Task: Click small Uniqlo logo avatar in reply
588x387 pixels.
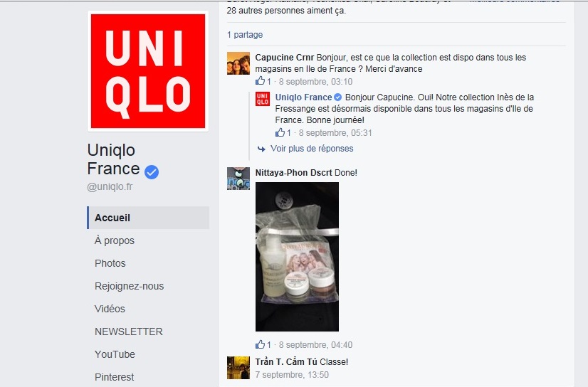Action: pyautogui.click(x=263, y=99)
